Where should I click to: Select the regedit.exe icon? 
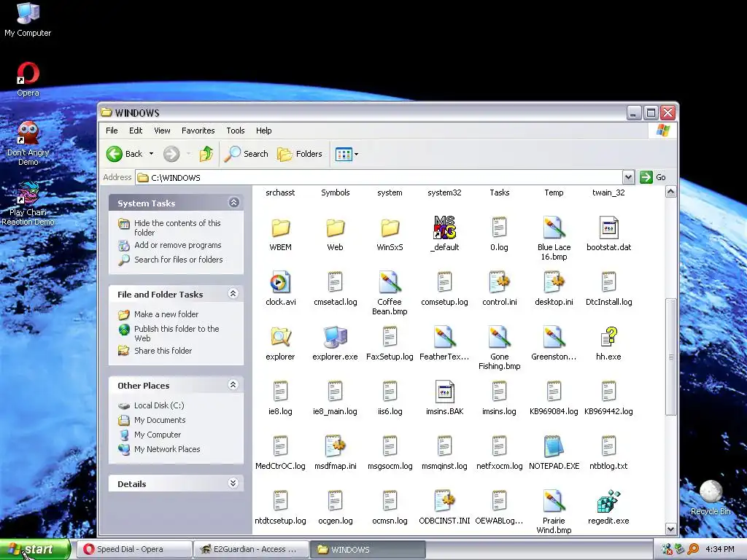tap(609, 501)
